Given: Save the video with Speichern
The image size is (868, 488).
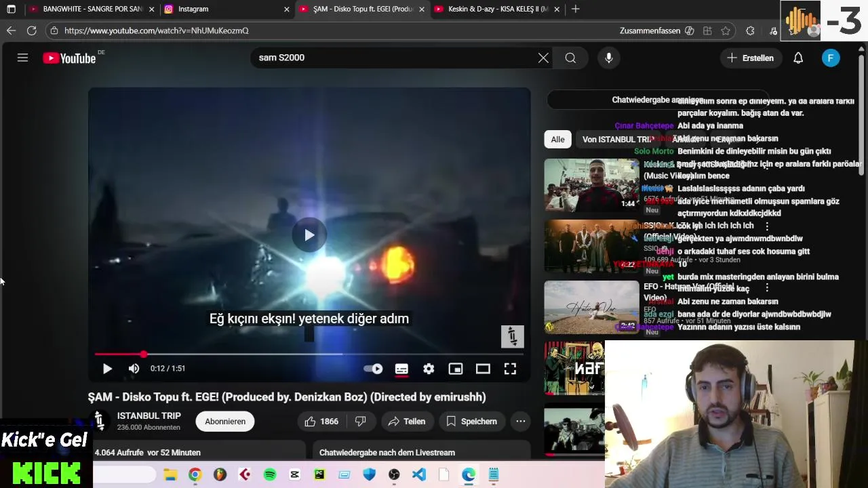Looking at the screenshot, I should [472, 422].
